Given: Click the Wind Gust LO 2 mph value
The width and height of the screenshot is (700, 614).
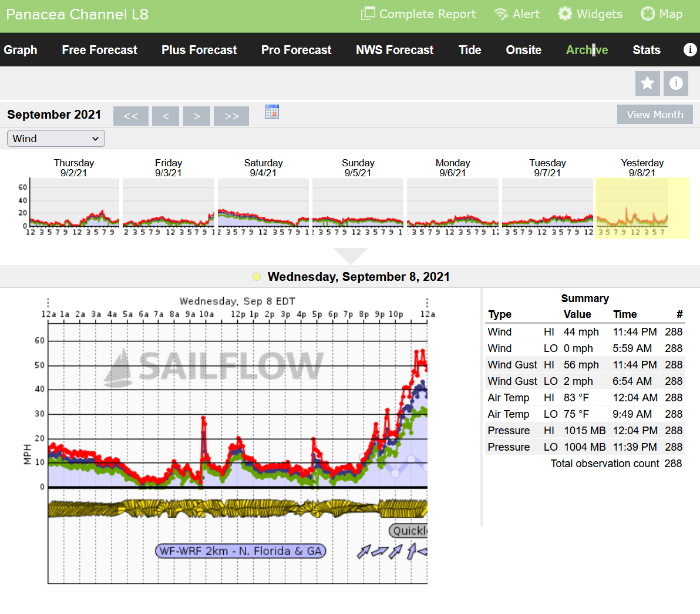Looking at the screenshot, I should (578, 381).
